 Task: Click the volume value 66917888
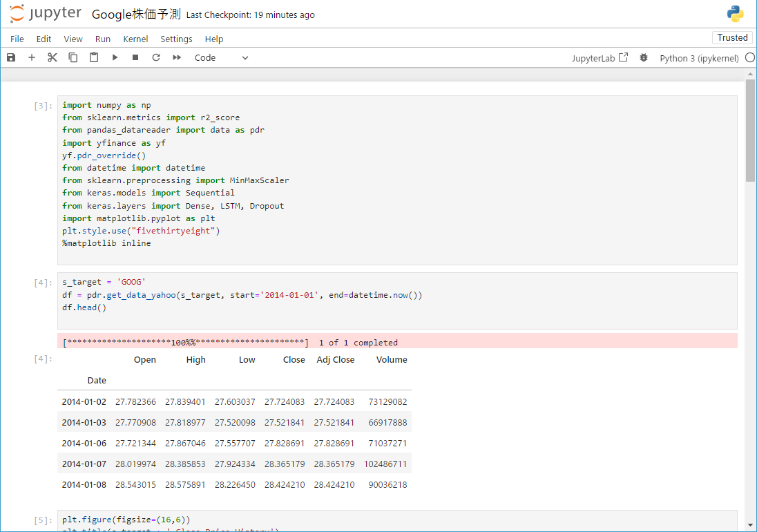[387, 422]
